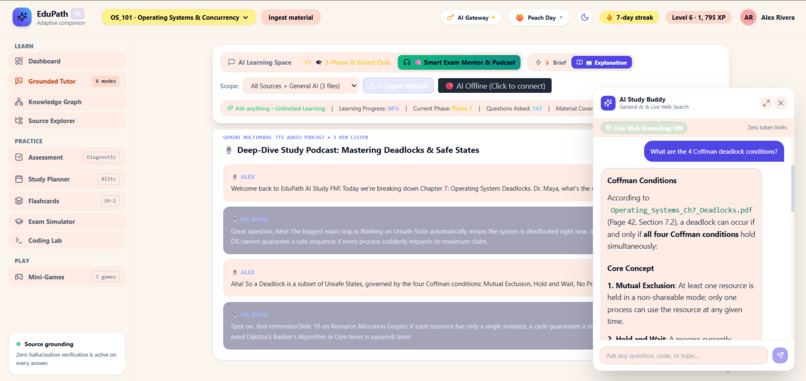Viewport: 806px width, 381px height.
Task: Switch to the AI Learning Space tab
Action: pos(260,62)
